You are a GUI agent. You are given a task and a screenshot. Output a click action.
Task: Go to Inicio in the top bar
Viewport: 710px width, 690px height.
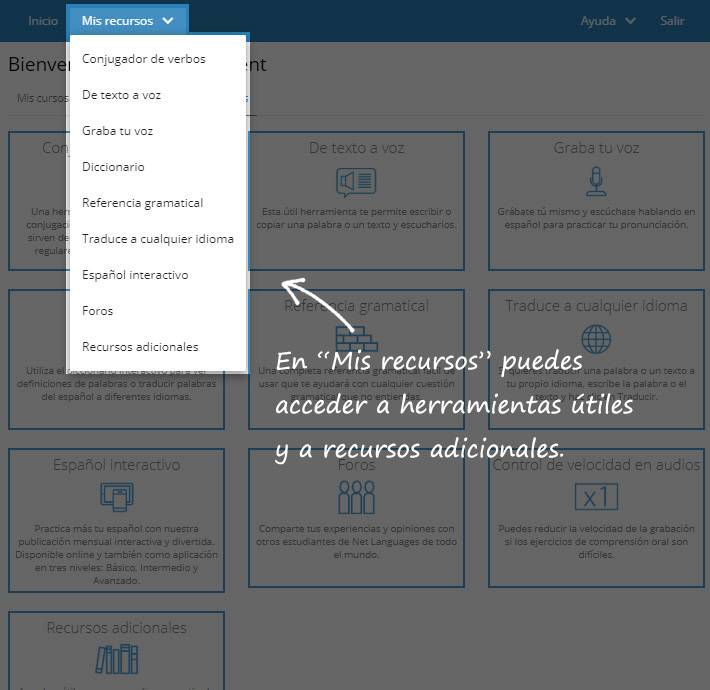(43, 20)
